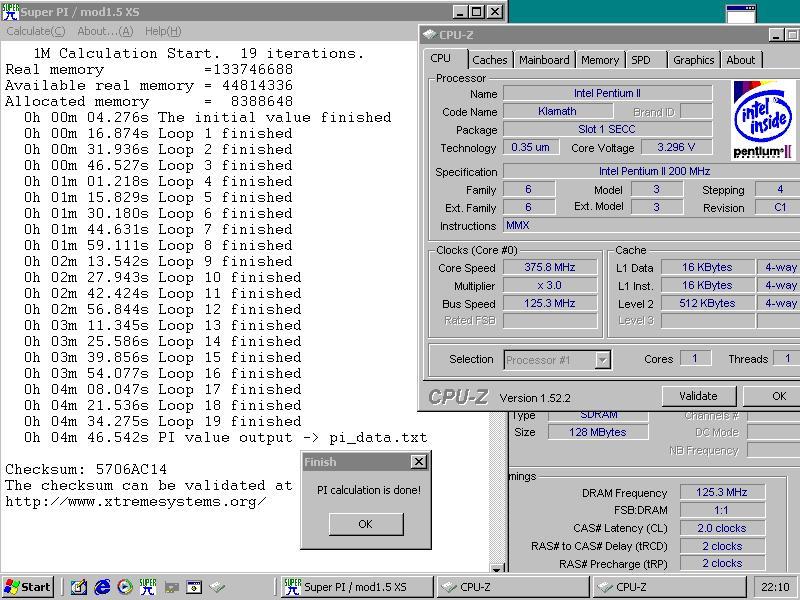Click 'PI value output -> pi_data.txt' line

[226, 438]
